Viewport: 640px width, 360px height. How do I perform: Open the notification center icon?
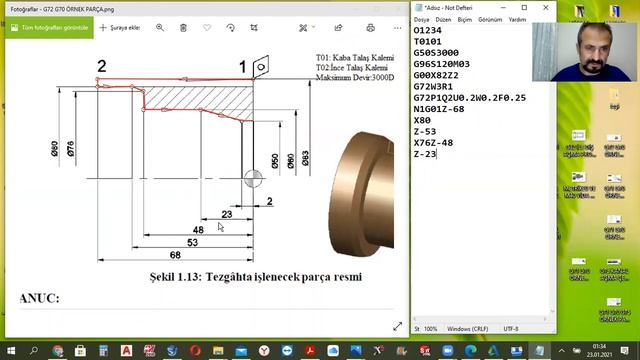pos(625,351)
